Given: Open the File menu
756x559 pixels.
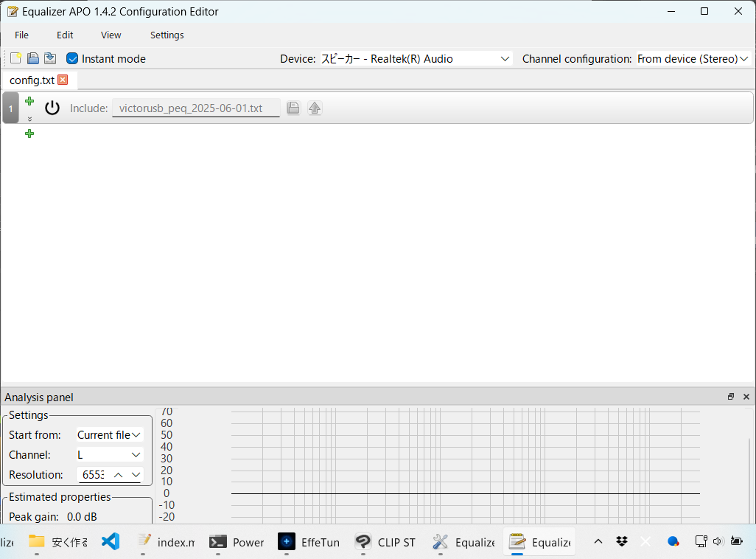Looking at the screenshot, I should [x=21, y=35].
